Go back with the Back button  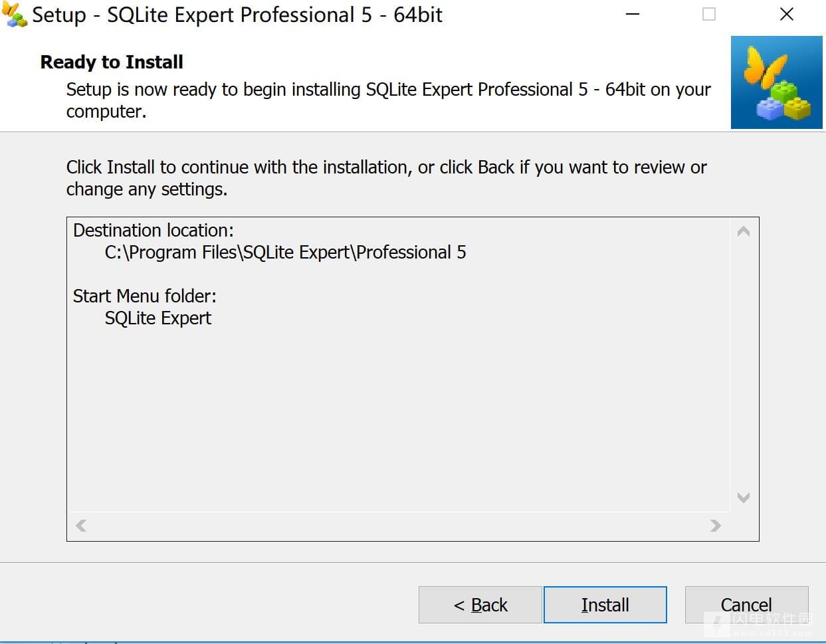point(480,605)
